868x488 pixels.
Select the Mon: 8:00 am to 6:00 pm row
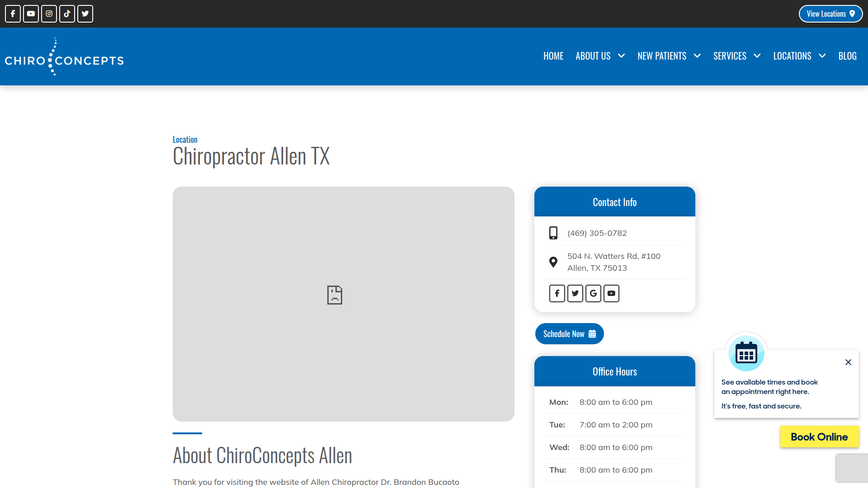pos(615,402)
